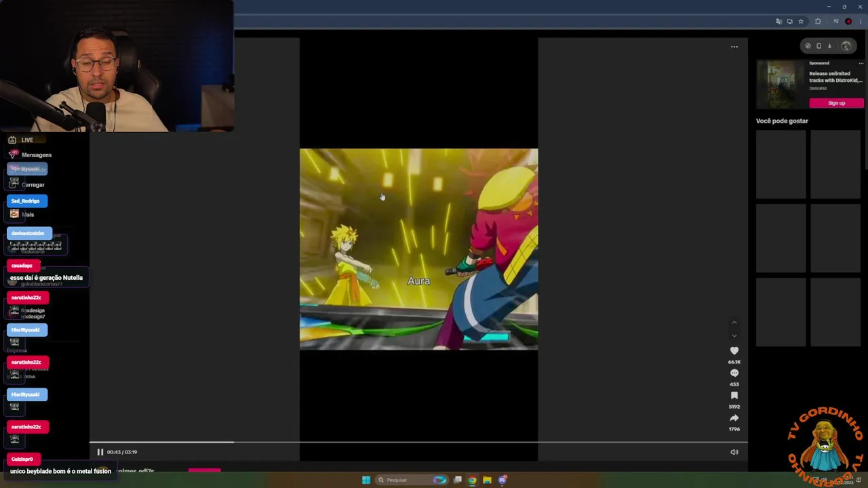Image resolution: width=868 pixels, height=488 pixels.
Task: Go to the previous video with up chevron
Action: 734,323
